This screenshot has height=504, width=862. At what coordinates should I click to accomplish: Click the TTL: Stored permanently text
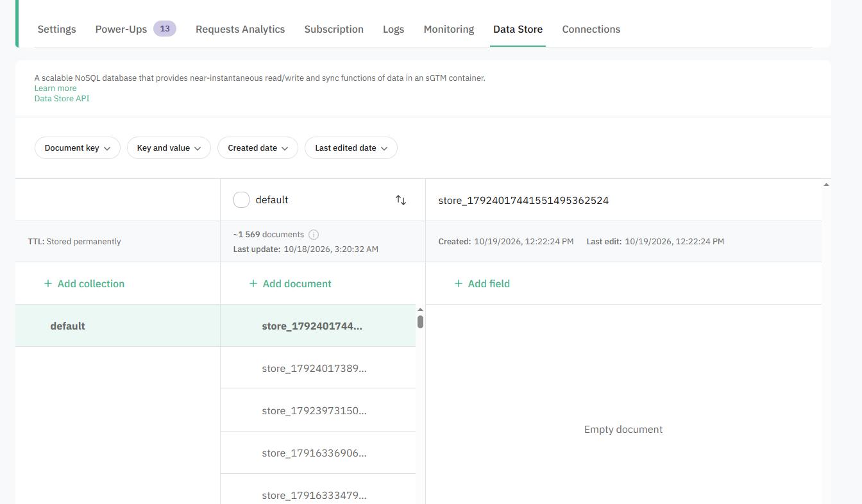[x=74, y=242]
